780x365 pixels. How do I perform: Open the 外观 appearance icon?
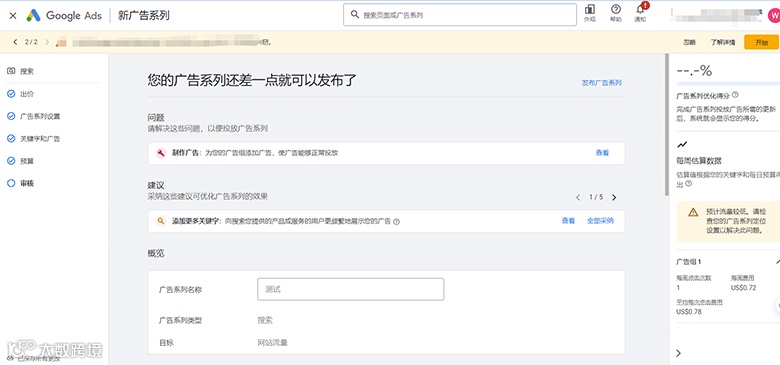tap(589, 13)
